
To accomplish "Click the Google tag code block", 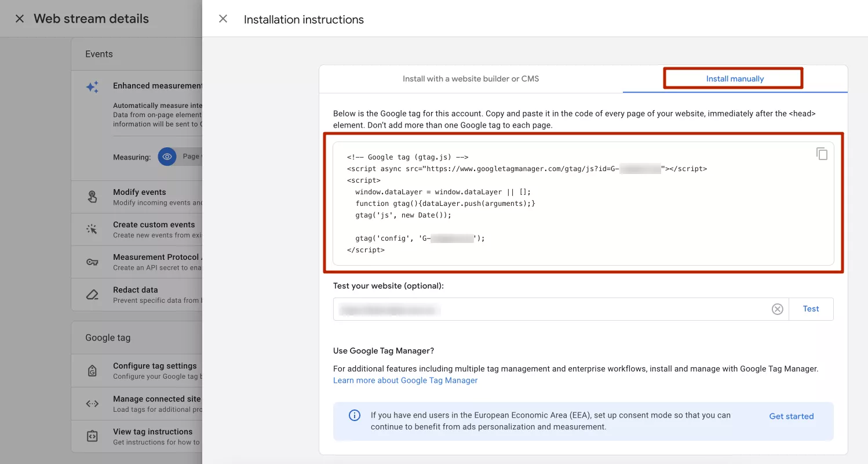I will point(583,204).
